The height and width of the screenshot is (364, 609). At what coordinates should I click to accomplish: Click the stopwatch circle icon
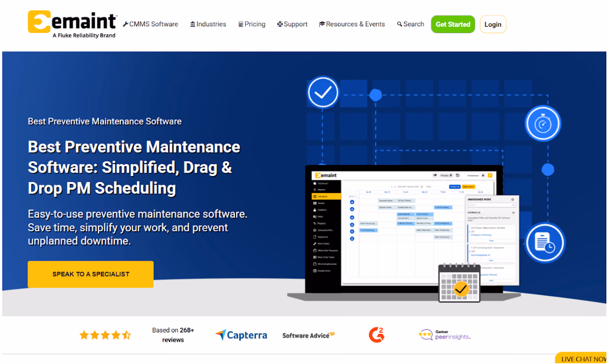543,124
